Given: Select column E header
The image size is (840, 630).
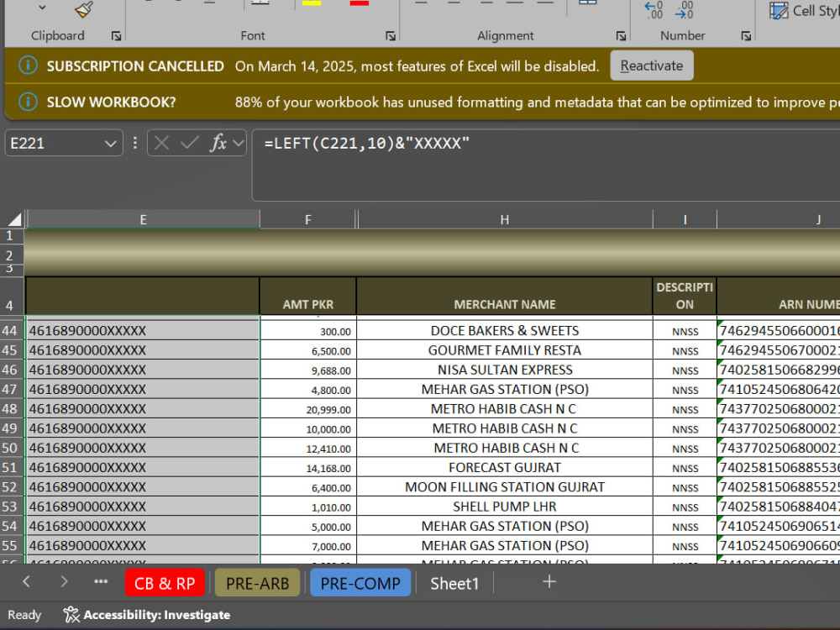Looking at the screenshot, I should click(x=143, y=219).
